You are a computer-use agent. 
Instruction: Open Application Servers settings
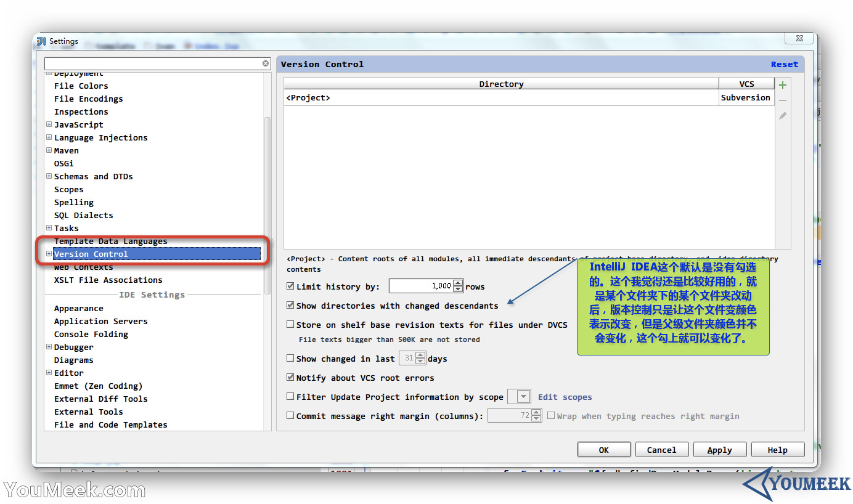100,321
